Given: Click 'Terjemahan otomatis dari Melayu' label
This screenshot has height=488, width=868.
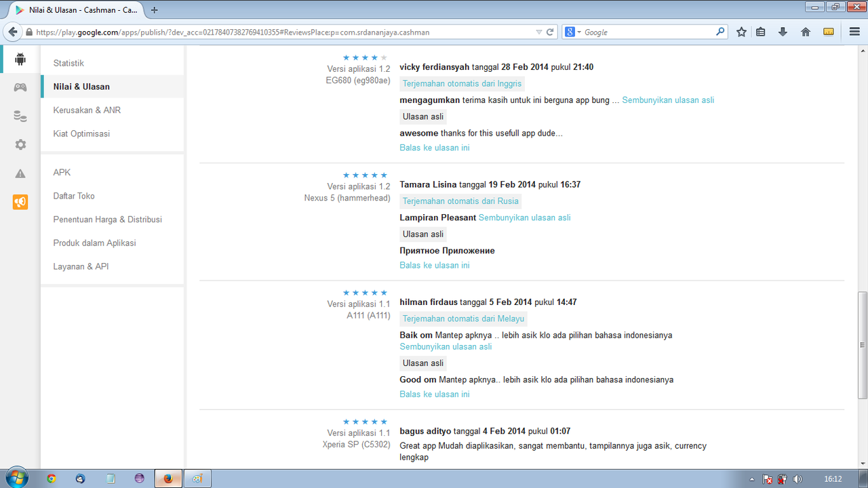Looking at the screenshot, I should tap(464, 319).
